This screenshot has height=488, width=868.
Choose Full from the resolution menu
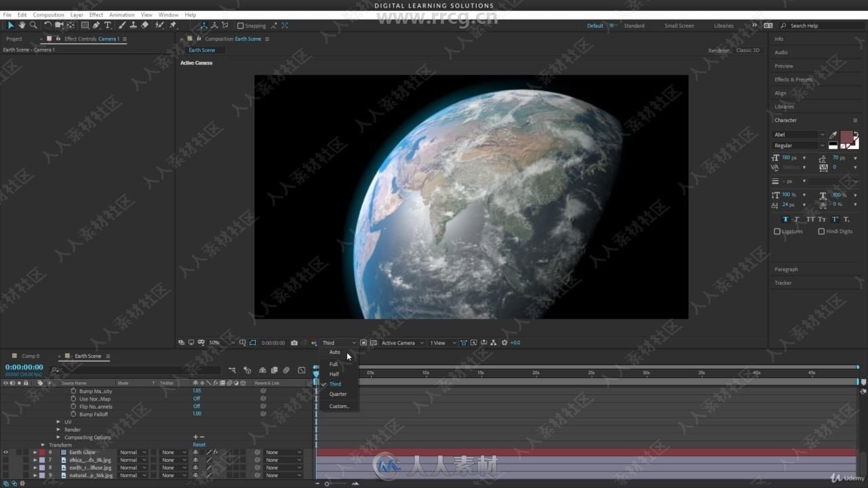[334, 365]
